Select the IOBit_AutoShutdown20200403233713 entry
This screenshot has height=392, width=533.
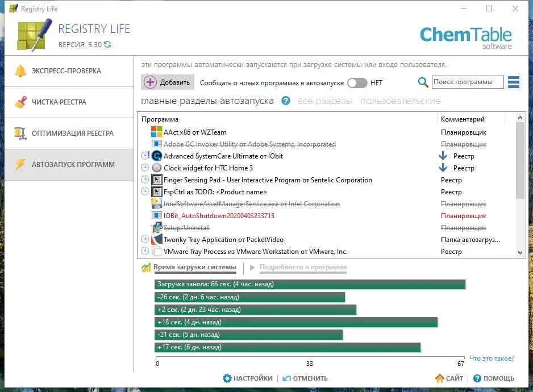click(x=219, y=216)
